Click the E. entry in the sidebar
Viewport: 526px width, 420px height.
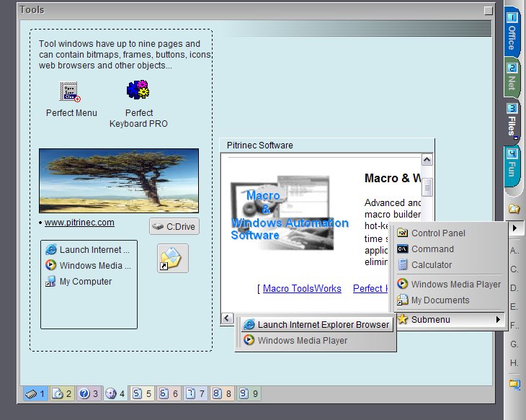coord(514,307)
